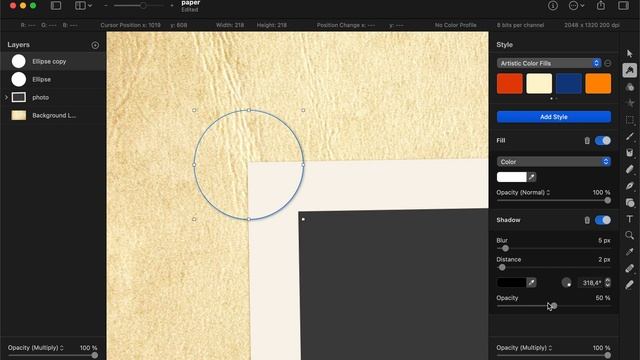The width and height of the screenshot is (640, 360).
Task: Select the Color Fill bucket tool
Action: click(x=629, y=153)
